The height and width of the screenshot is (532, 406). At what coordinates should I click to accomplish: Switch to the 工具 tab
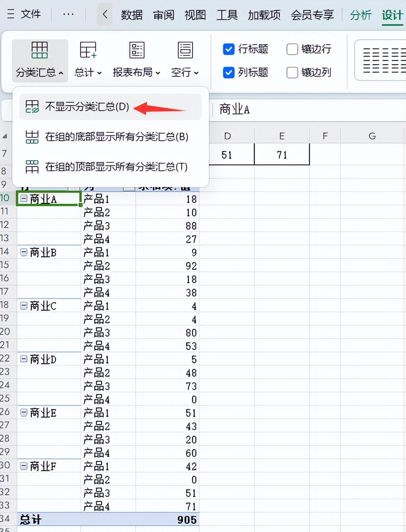[x=227, y=15]
